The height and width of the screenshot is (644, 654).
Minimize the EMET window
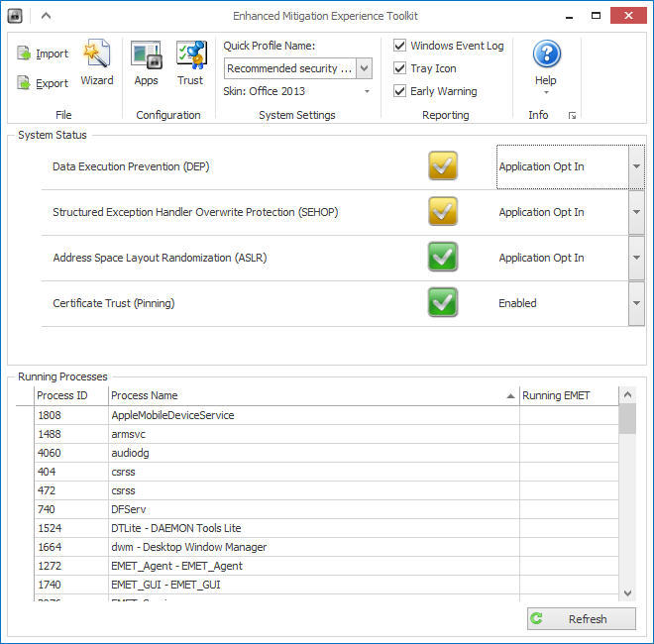(570, 17)
